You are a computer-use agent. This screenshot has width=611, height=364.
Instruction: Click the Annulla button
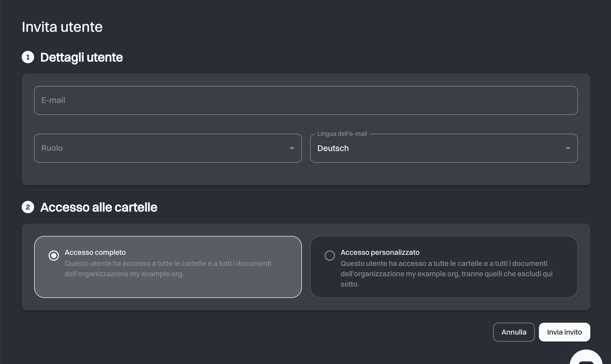coord(514,332)
